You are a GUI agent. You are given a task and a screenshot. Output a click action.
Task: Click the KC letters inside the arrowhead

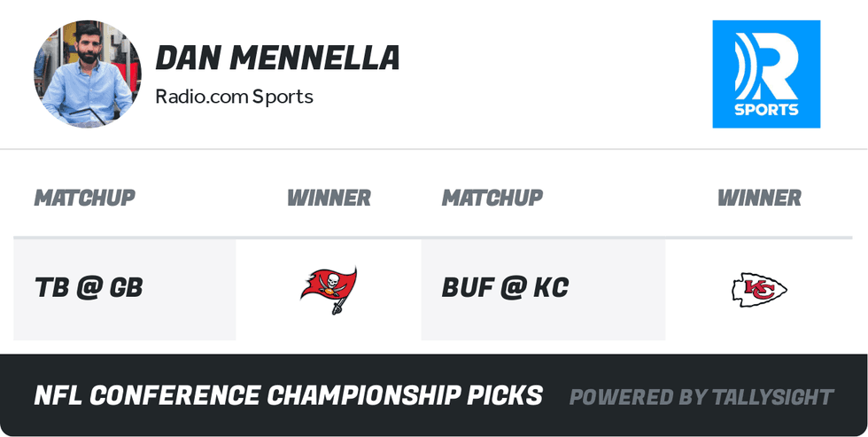click(761, 289)
